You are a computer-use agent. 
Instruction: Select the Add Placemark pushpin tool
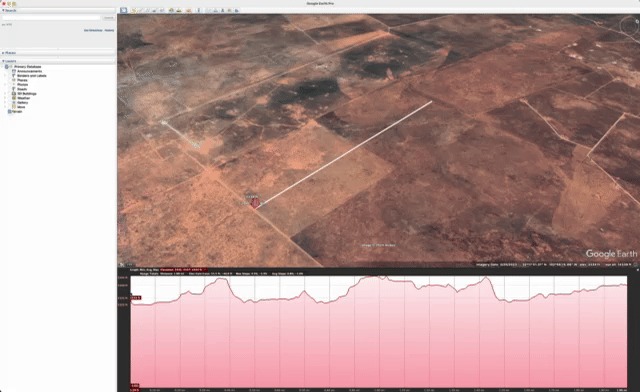tap(133, 10)
